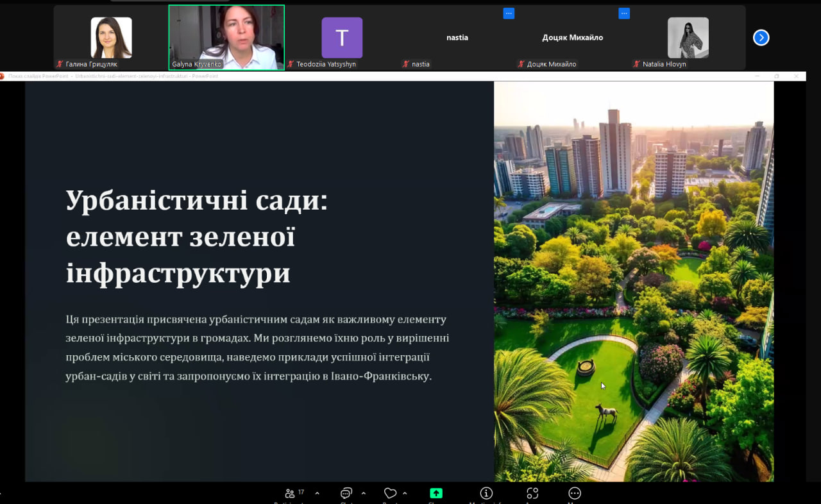The image size is (821, 504).
Task: Expand the chevron next to Chat
Action: click(x=364, y=493)
